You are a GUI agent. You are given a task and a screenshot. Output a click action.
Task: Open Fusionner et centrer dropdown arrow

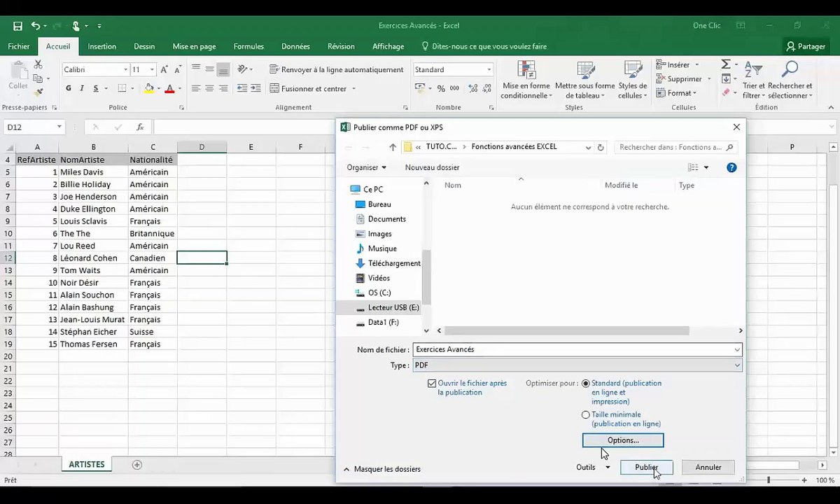(x=353, y=89)
